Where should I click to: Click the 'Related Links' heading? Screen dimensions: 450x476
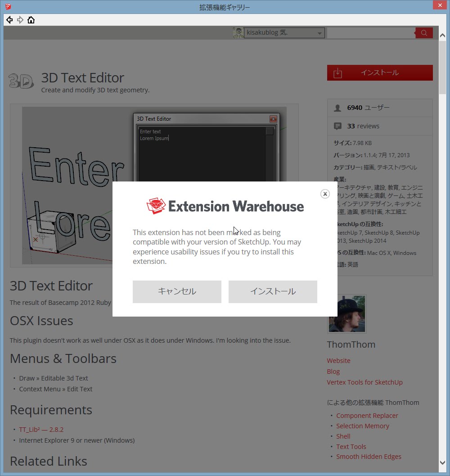(x=49, y=462)
